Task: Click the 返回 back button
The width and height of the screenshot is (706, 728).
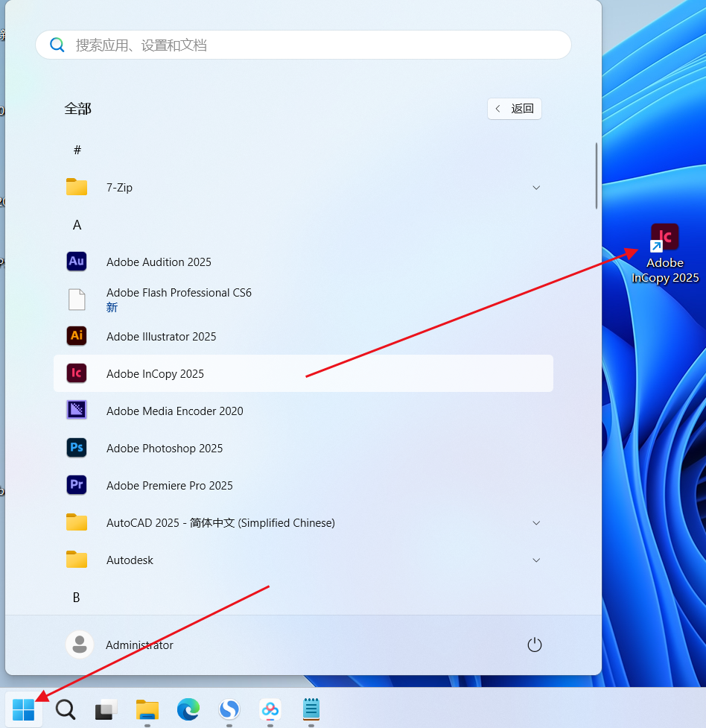Action: pyautogui.click(x=515, y=109)
